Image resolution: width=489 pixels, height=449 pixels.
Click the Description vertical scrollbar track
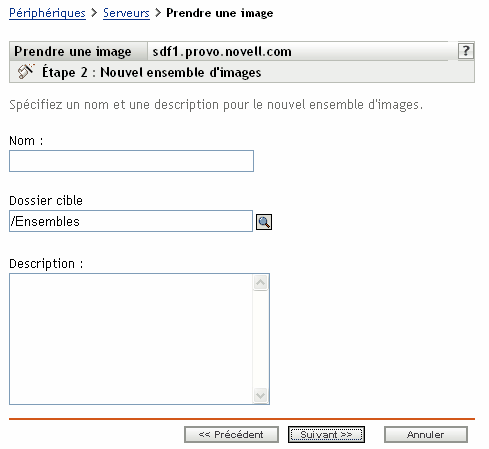tap(260, 339)
